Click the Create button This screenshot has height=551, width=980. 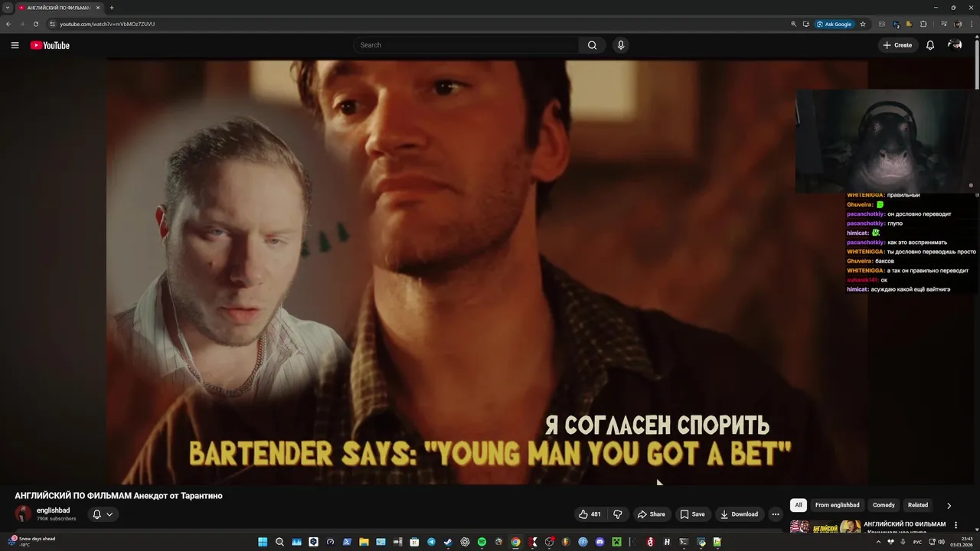click(x=897, y=45)
